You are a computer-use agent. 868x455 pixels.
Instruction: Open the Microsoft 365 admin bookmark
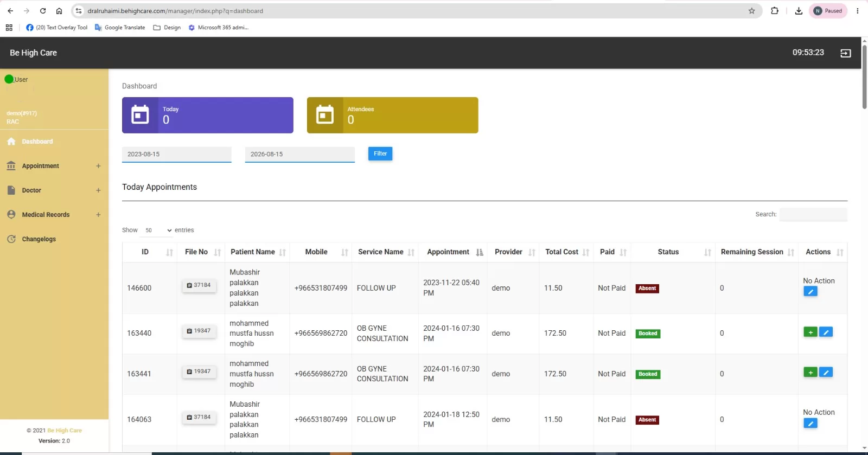(x=218, y=28)
